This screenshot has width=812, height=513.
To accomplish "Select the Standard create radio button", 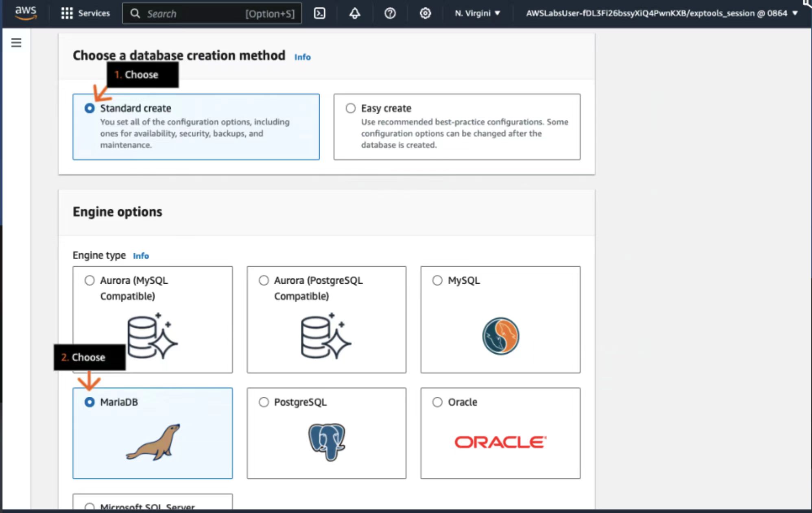I will point(89,108).
